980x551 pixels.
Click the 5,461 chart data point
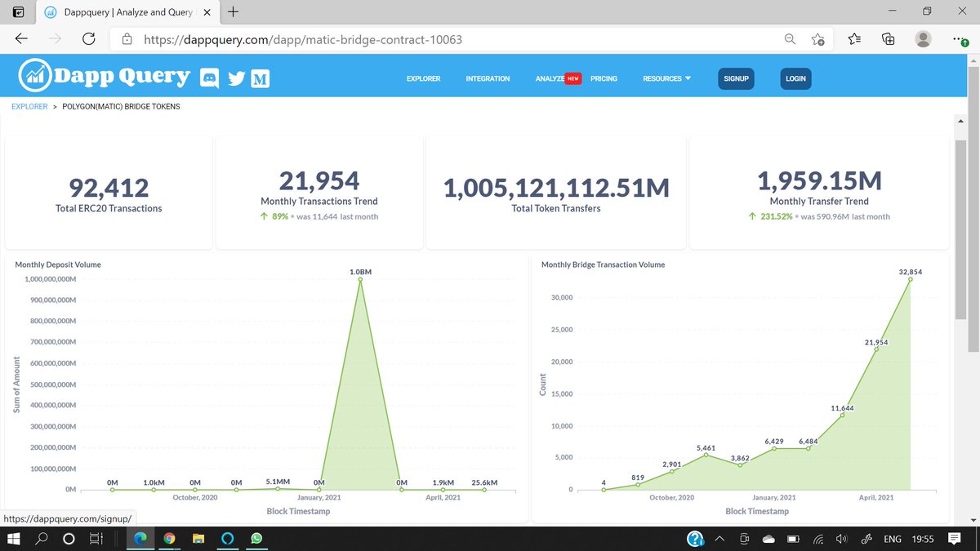point(706,455)
